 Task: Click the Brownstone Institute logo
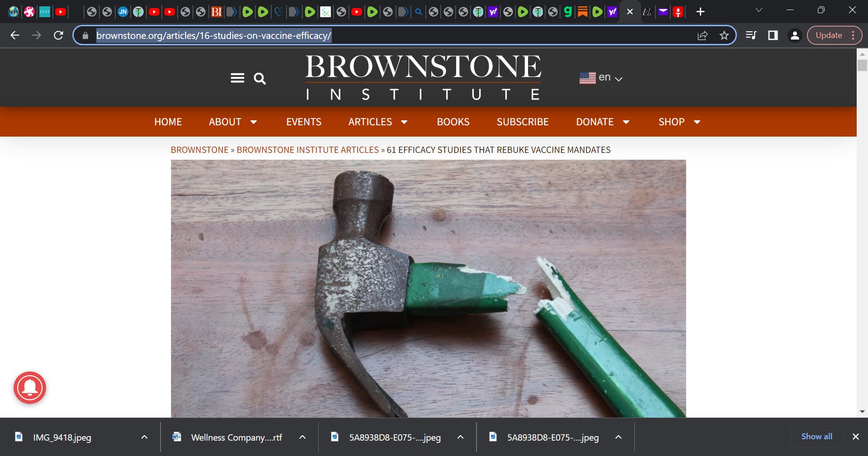pos(423,77)
